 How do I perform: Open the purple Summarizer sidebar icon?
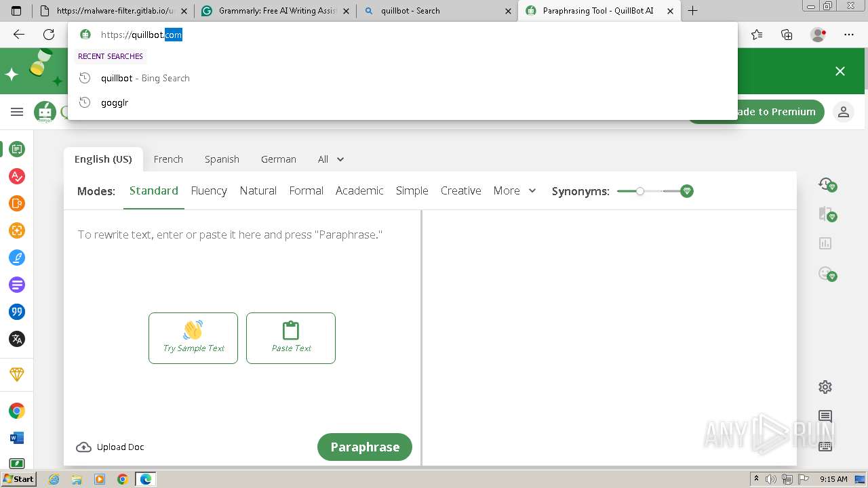pyautogui.click(x=17, y=285)
